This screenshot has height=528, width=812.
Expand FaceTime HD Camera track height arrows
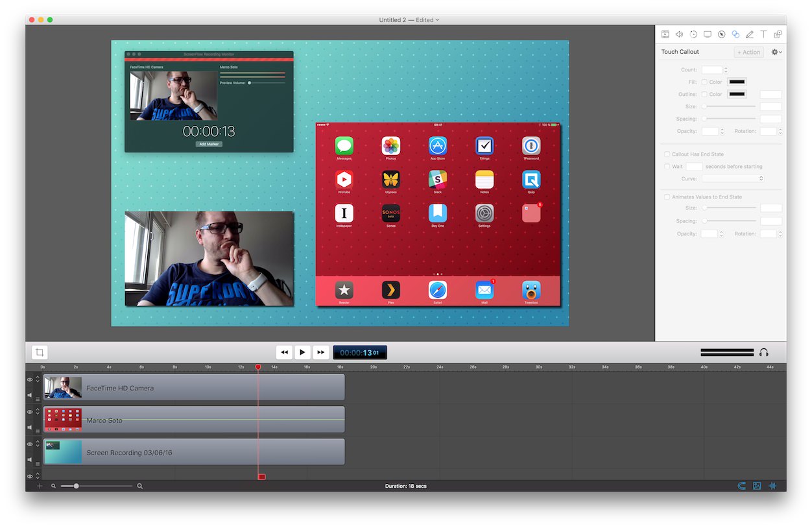pos(38,379)
